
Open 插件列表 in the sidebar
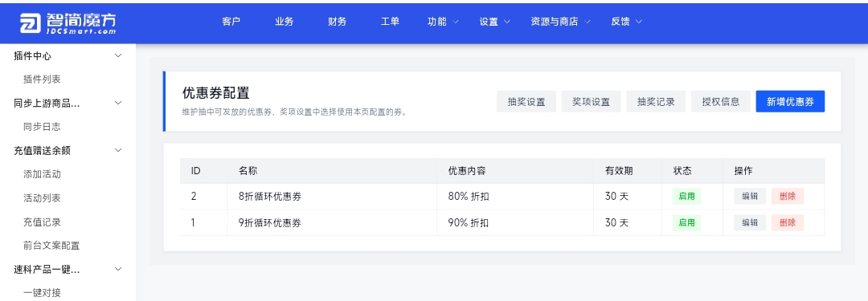pos(42,79)
